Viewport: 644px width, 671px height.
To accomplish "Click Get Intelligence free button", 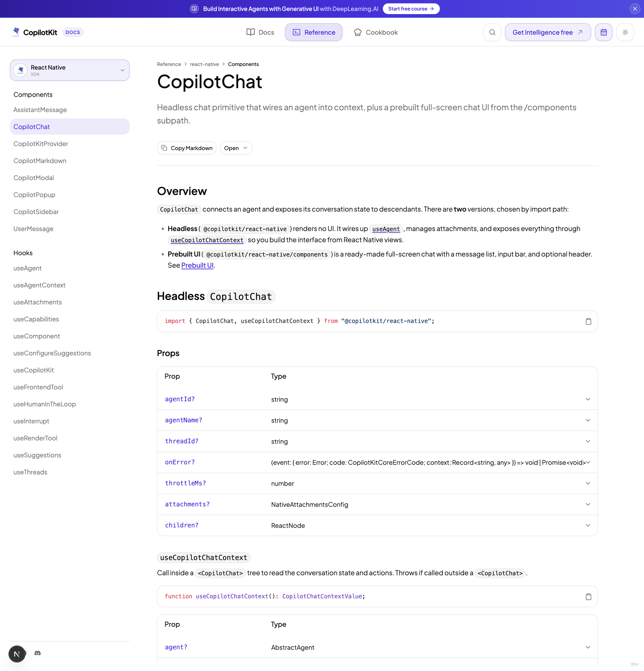I will point(547,32).
